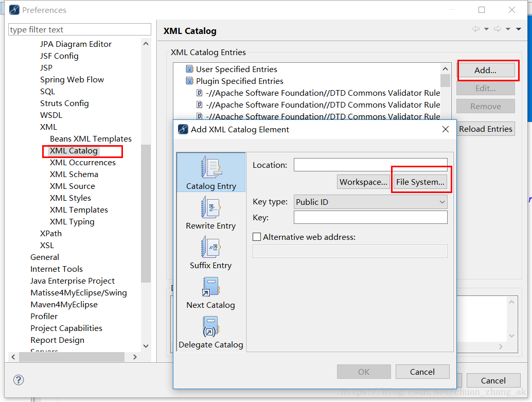The width and height of the screenshot is (532, 402).
Task: Select JSF Config in the tree
Action: pyautogui.click(x=59, y=56)
